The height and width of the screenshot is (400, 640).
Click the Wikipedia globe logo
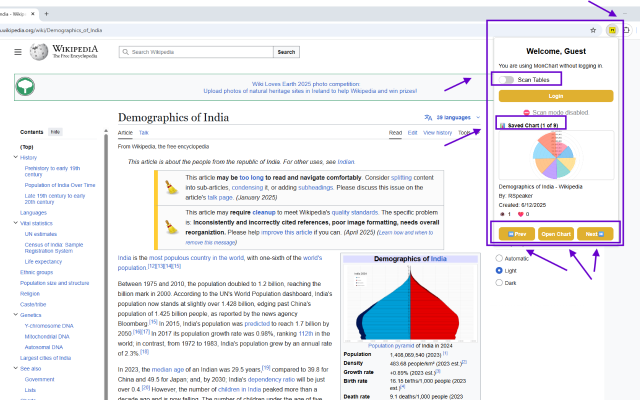(x=39, y=52)
